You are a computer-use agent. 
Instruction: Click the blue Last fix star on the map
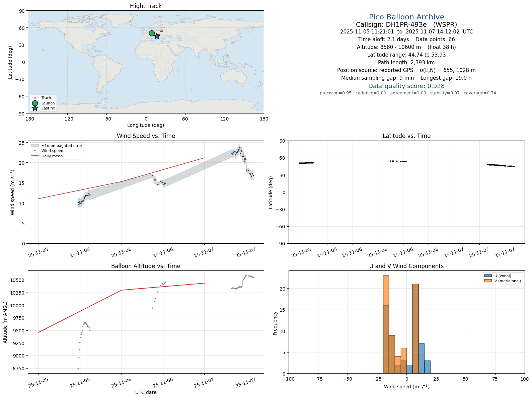click(157, 36)
